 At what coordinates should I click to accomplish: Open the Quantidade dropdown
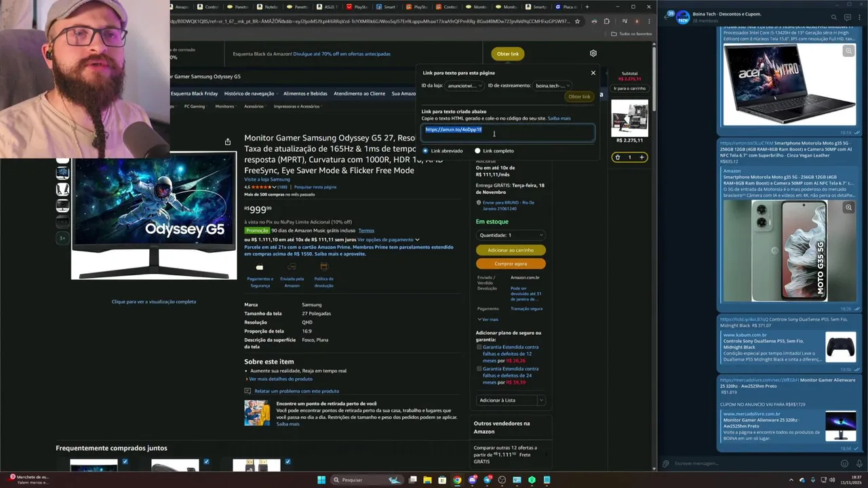click(511, 235)
